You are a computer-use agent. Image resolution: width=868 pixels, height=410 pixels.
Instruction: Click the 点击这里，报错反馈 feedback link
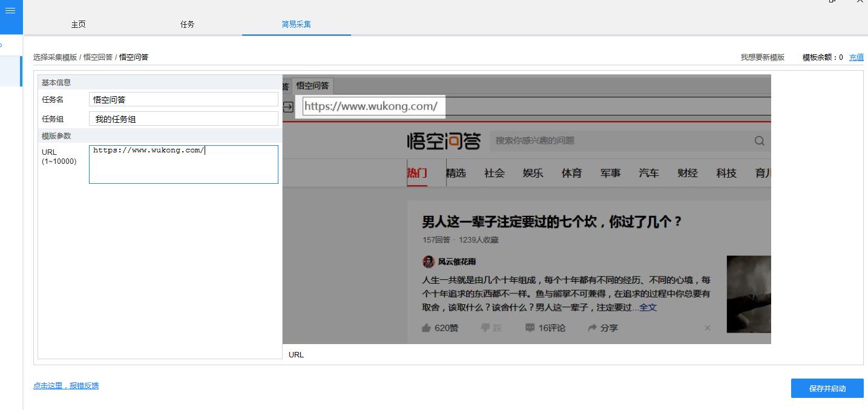(67, 385)
